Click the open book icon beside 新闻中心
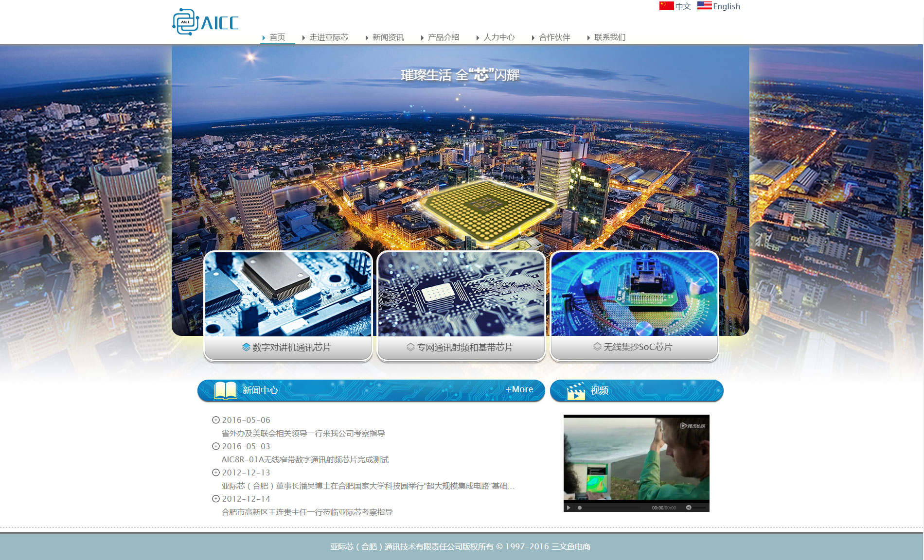 (225, 390)
